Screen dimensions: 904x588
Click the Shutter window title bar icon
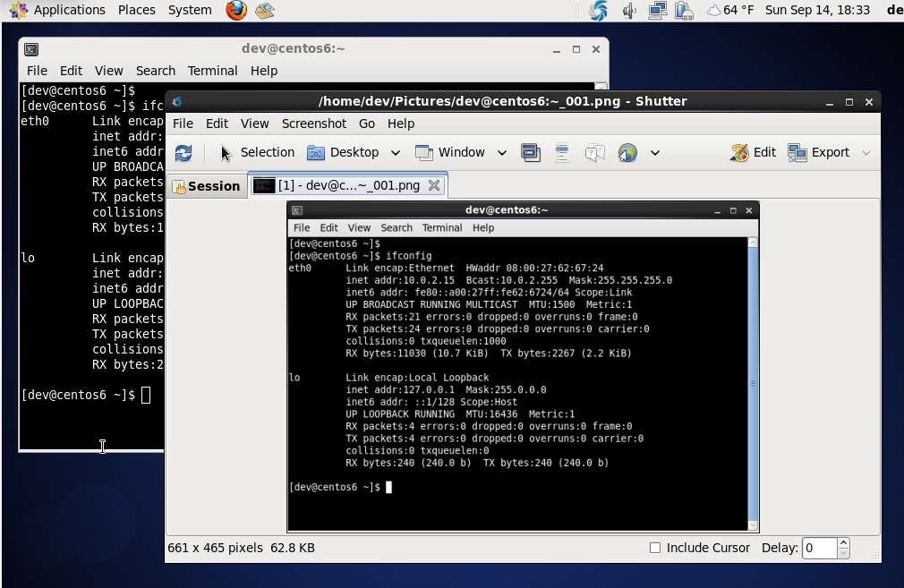coord(177,101)
